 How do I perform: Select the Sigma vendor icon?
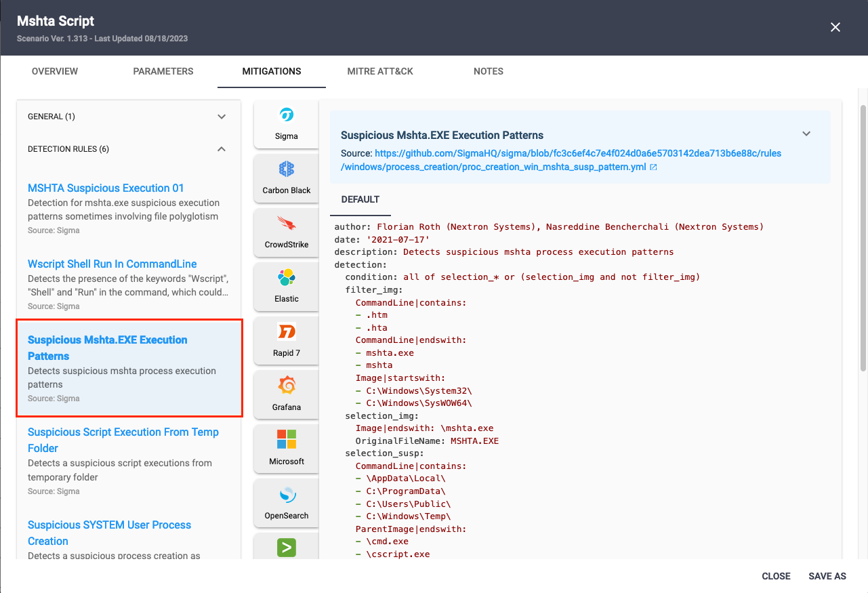pos(286,115)
